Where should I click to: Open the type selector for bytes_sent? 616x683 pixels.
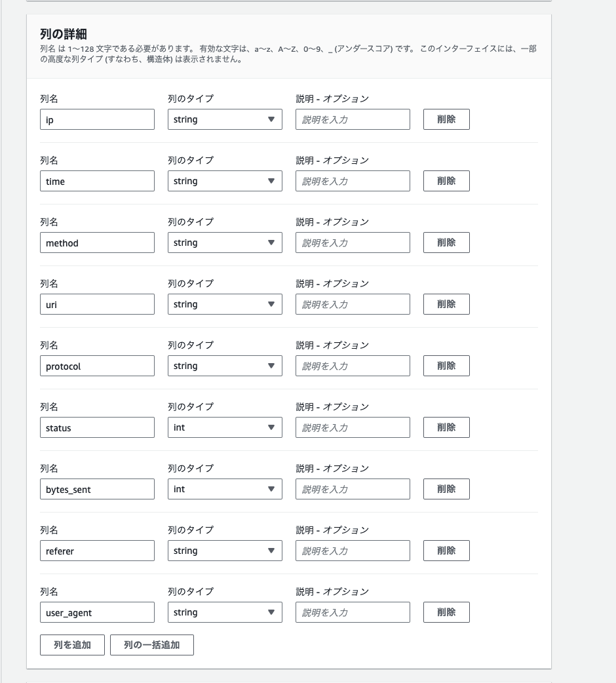coord(224,489)
